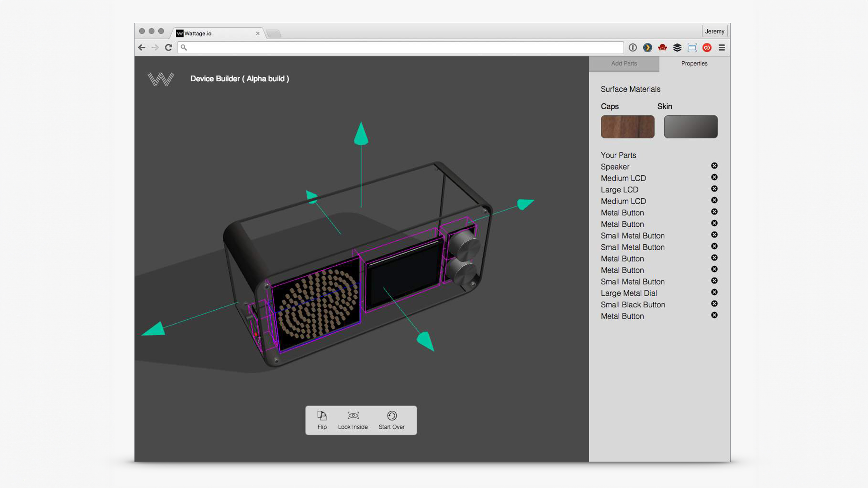This screenshot has width=868, height=488.
Task: Click the browser reload button
Action: pos(169,48)
